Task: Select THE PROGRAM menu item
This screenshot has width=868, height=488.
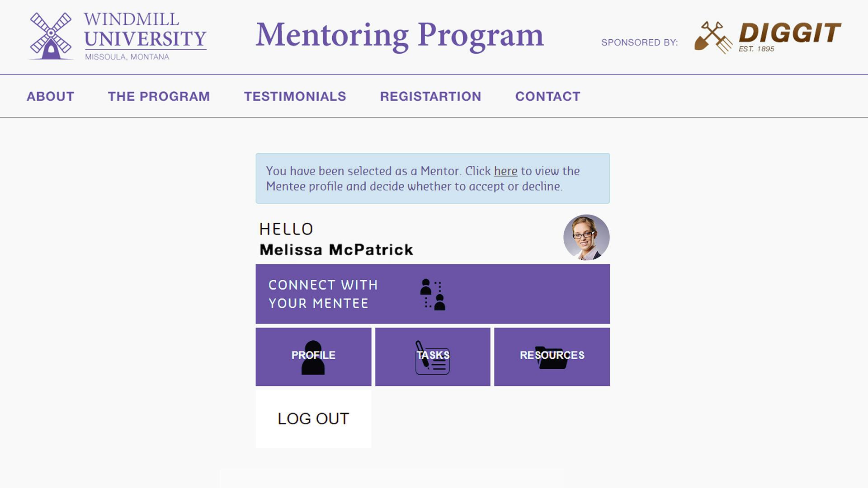Action: 159,96
